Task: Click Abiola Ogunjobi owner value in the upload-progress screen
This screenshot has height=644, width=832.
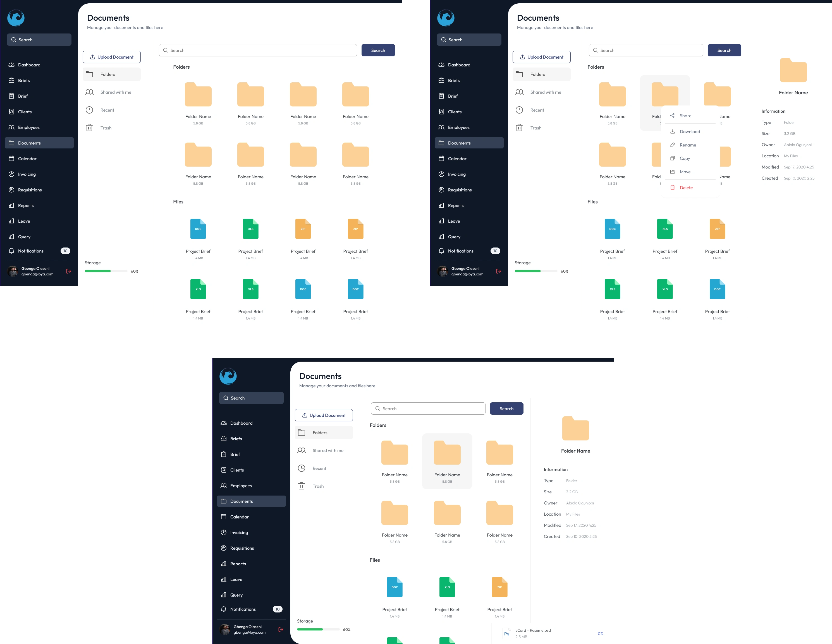Action: (x=580, y=503)
